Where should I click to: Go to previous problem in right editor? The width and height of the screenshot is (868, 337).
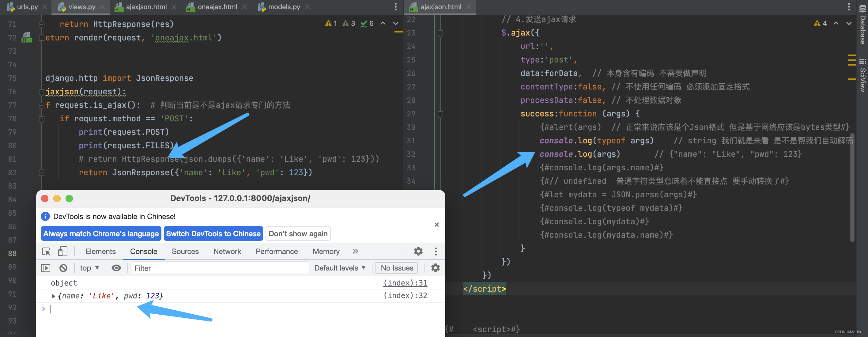(x=836, y=23)
